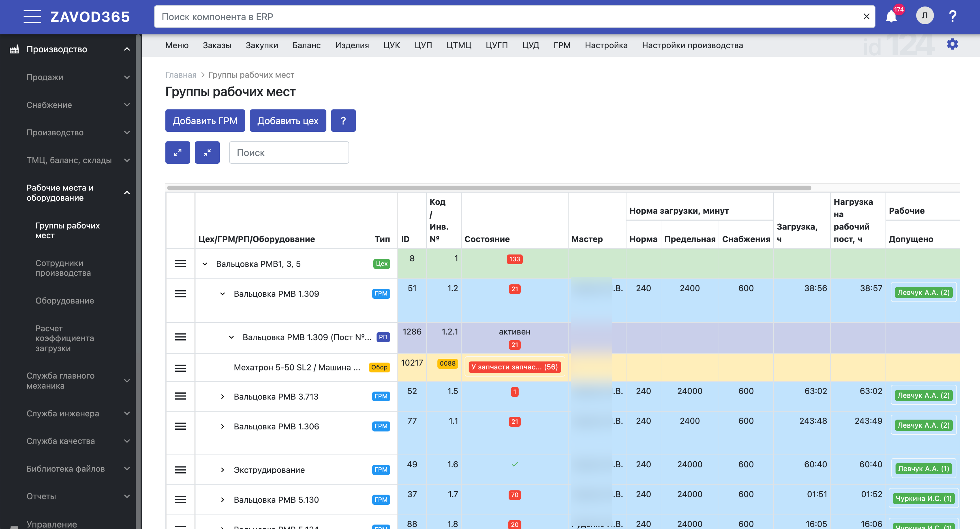Click the Добавить ГРМ button

205,121
